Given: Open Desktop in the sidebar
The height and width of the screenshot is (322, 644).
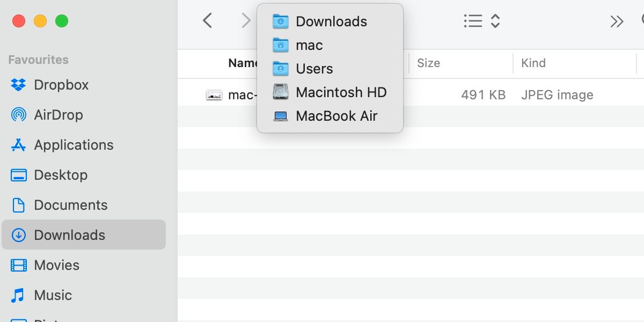Looking at the screenshot, I should click(83, 175).
